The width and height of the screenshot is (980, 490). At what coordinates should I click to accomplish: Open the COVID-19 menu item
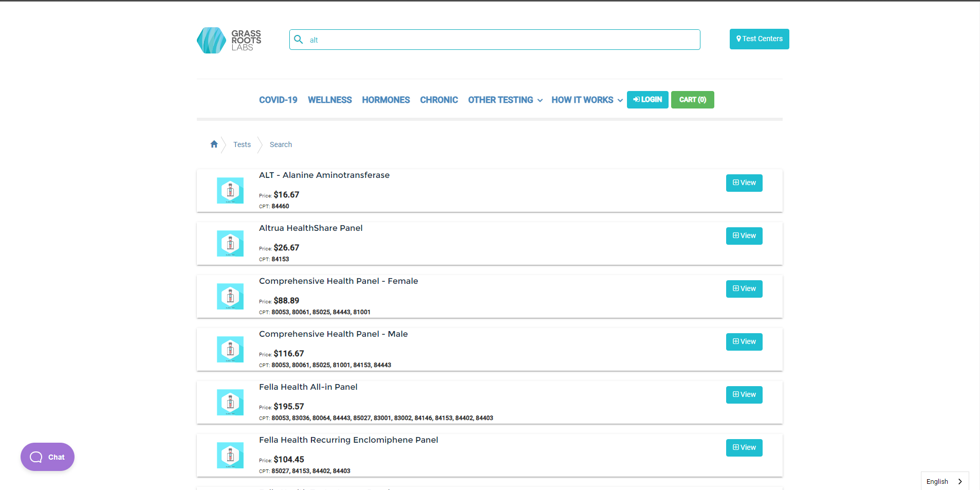[x=278, y=100]
